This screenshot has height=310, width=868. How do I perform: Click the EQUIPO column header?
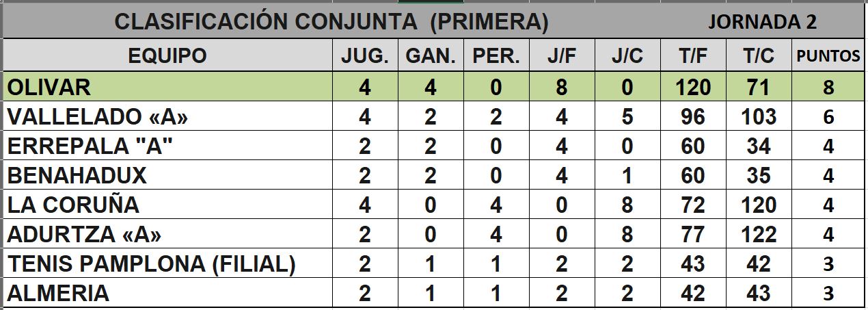(x=167, y=55)
